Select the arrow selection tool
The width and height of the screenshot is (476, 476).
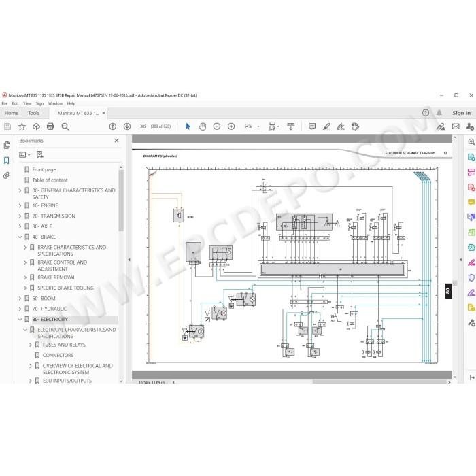click(x=188, y=126)
